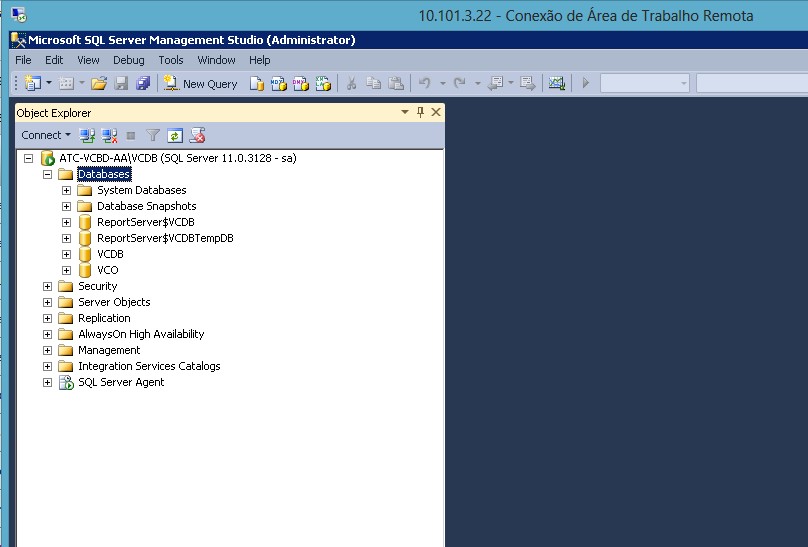This screenshot has width=808, height=547.
Task: Click the New Project toolbar icon
Action: tap(33, 84)
